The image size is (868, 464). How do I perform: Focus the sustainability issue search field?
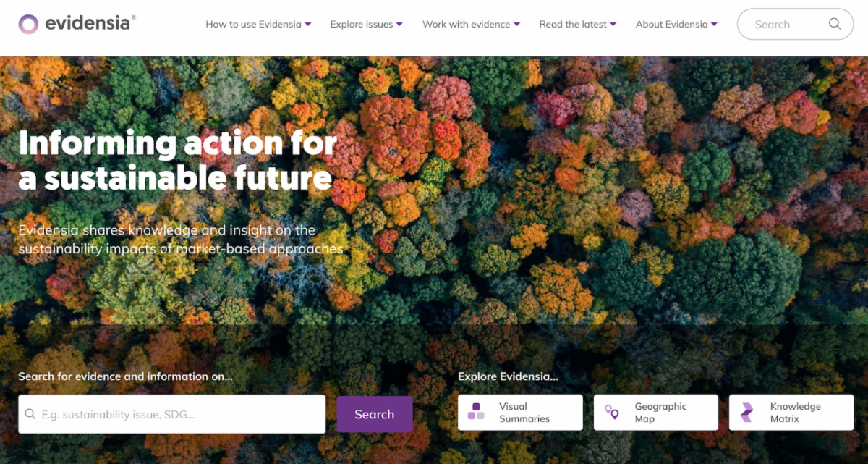coord(172,414)
